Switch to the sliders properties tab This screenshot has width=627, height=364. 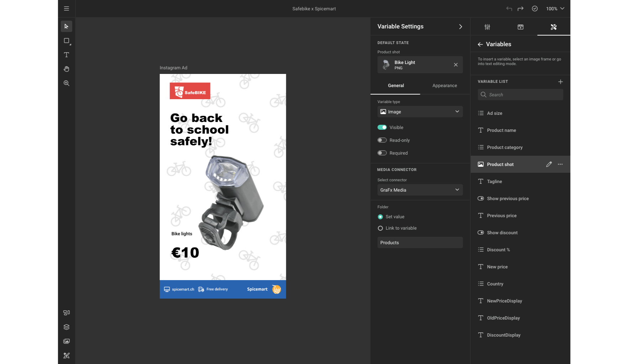click(487, 27)
